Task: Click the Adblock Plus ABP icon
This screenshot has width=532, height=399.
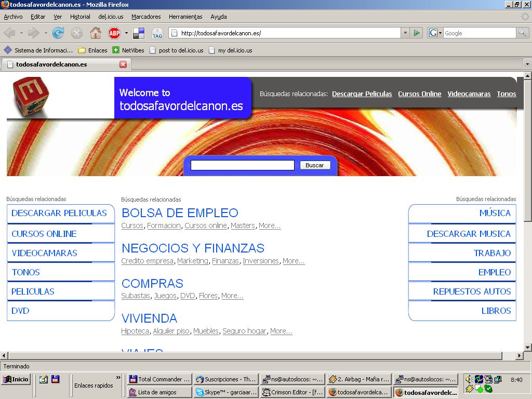Action: 114,33
